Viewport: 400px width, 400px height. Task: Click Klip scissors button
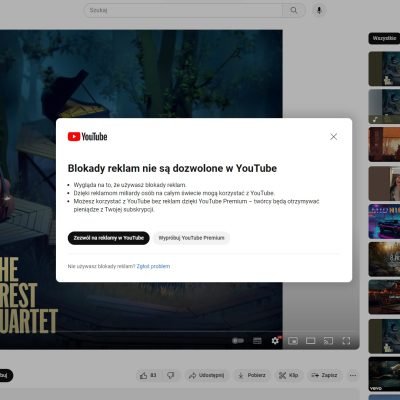click(289, 375)
